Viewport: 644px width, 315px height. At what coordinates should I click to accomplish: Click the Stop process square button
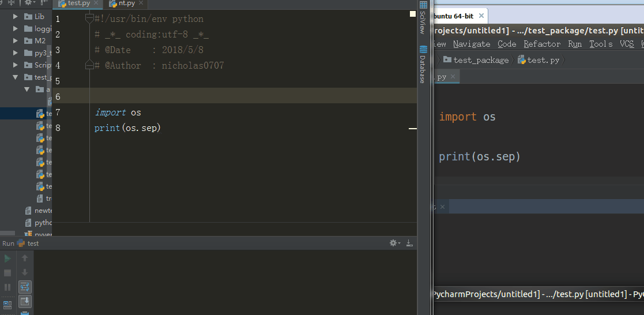[7, 273]
